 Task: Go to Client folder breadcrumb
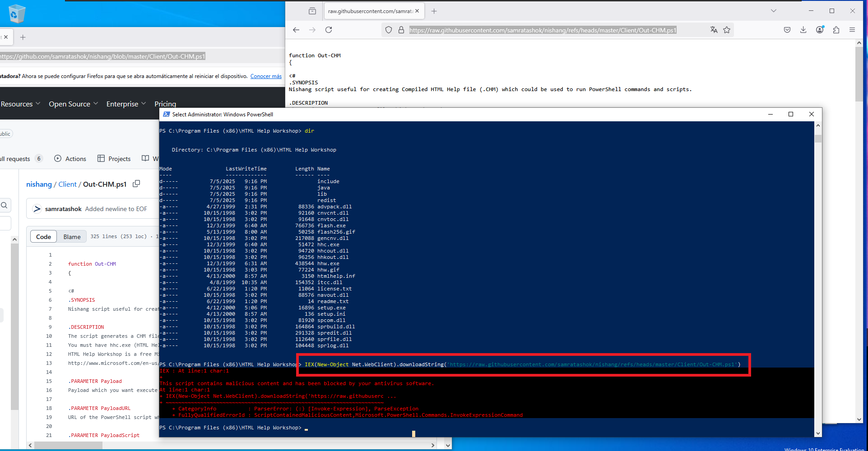click(67, 184)
